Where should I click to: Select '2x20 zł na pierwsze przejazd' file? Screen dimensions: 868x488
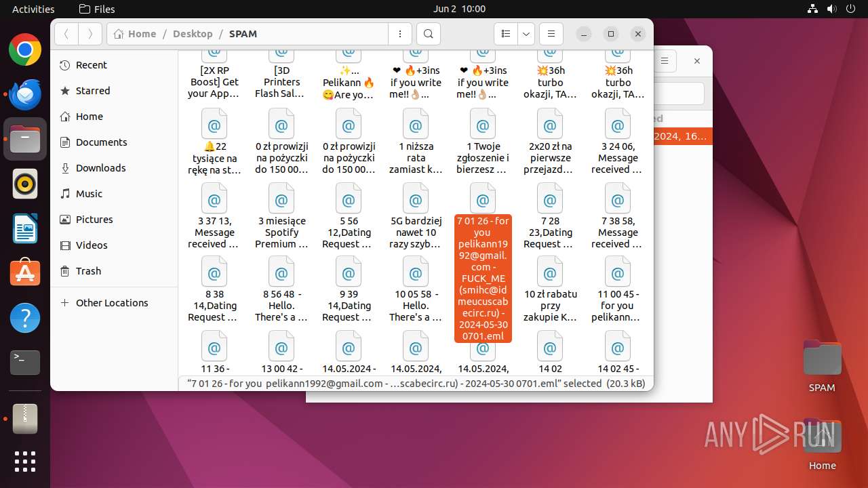(550, 142)
